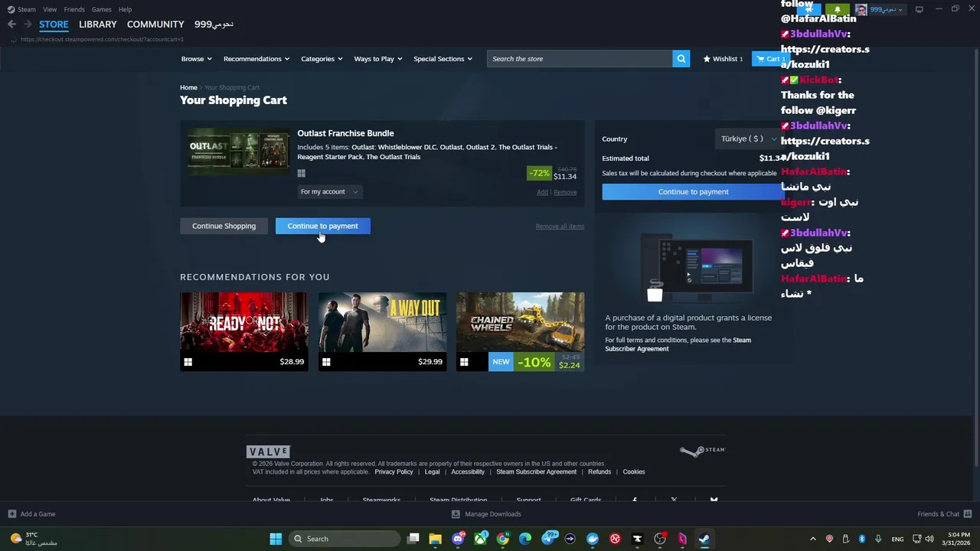The width and height of the screenshot is (980, 551).
Task: Switch to the LIBRARY tab
Action: pyautogui.click(x=98, y=24)
